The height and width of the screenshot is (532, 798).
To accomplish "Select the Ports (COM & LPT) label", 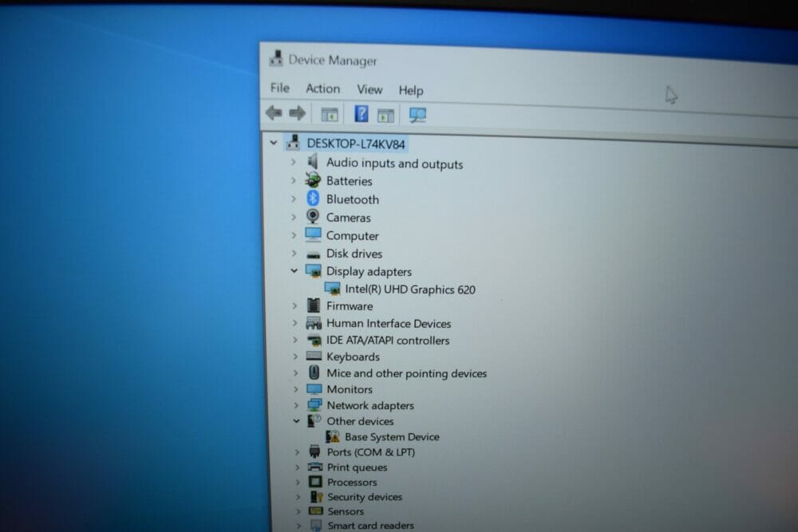I will (371, 452).
